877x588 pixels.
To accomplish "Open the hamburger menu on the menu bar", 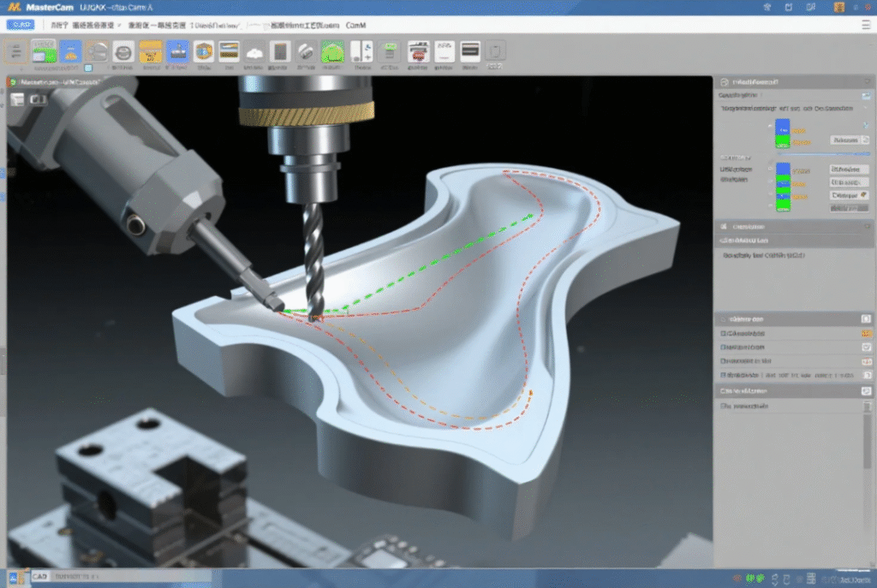I will [x=866, y=25].
